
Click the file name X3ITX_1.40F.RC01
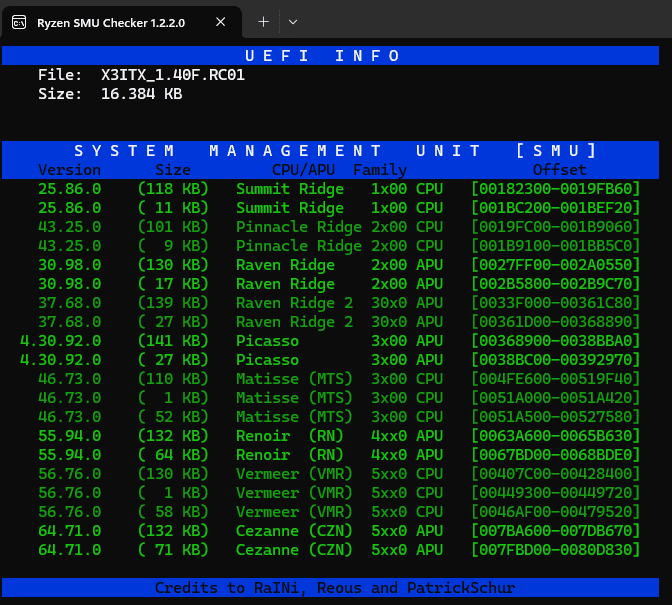pos(173,75)
